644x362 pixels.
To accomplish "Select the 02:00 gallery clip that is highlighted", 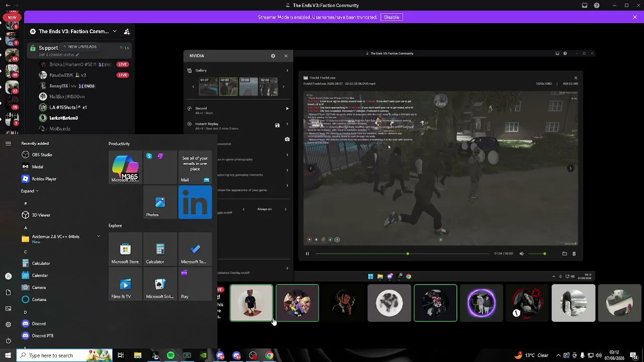I will click(228, 86).
